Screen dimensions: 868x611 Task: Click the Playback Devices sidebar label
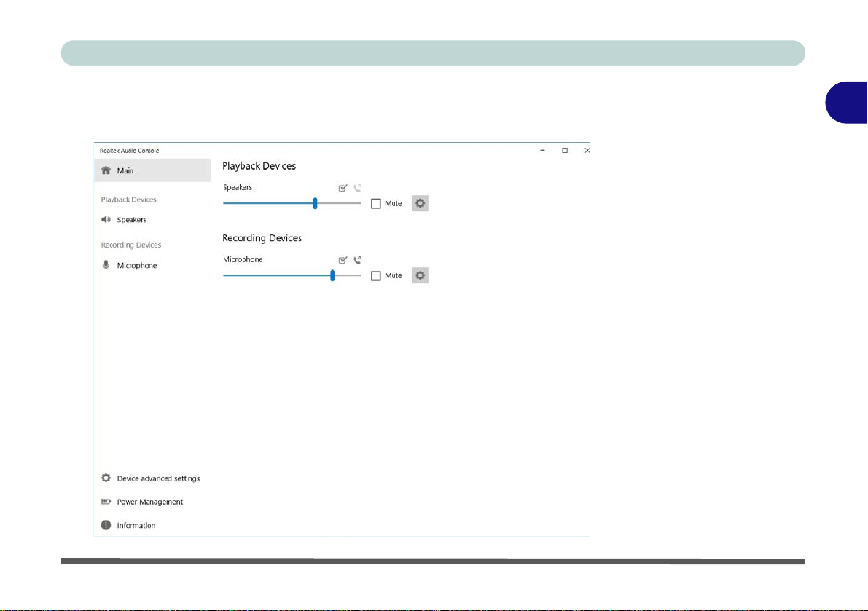pos(128,200)
